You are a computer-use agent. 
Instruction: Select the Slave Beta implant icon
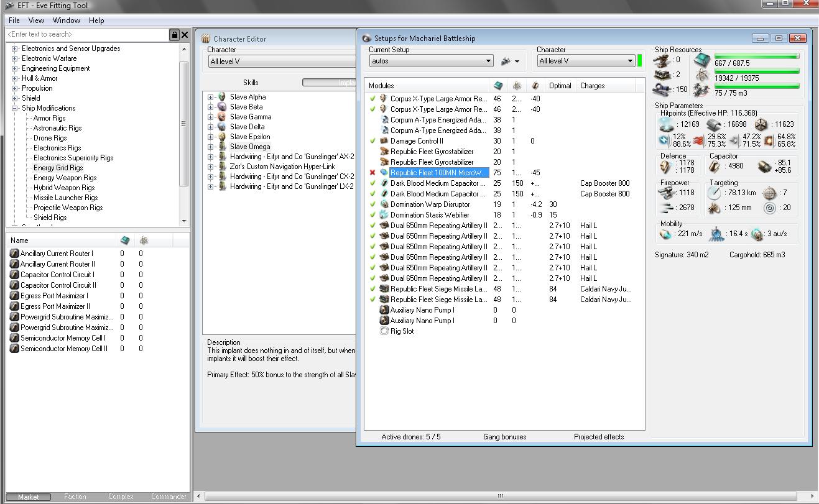(222, 107)
